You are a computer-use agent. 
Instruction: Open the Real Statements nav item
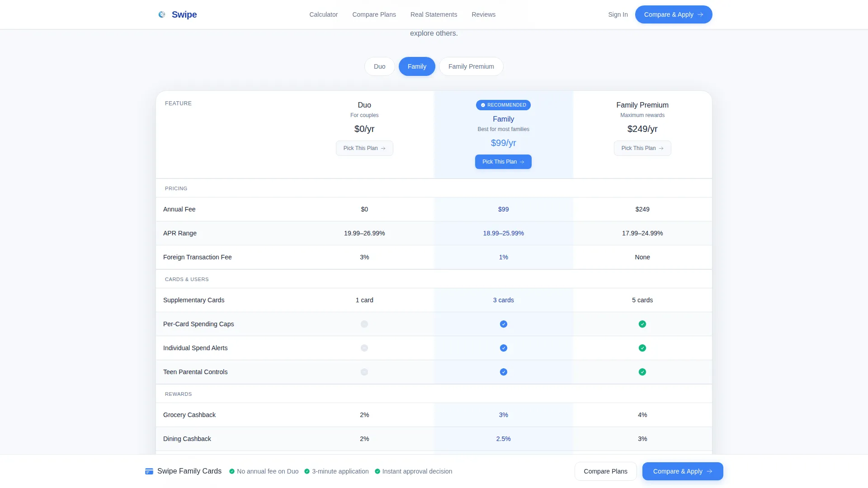434,14
